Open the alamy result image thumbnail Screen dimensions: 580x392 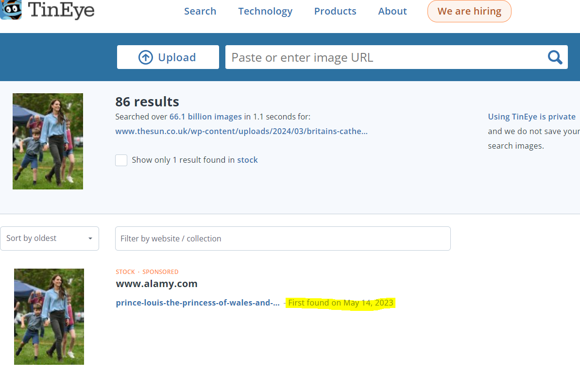coord(49,317)
